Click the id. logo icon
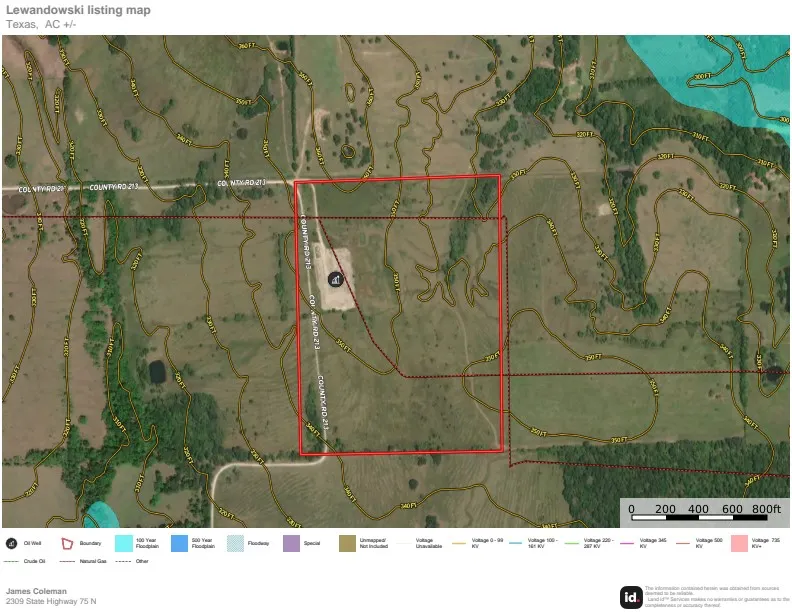 point(631,596)
